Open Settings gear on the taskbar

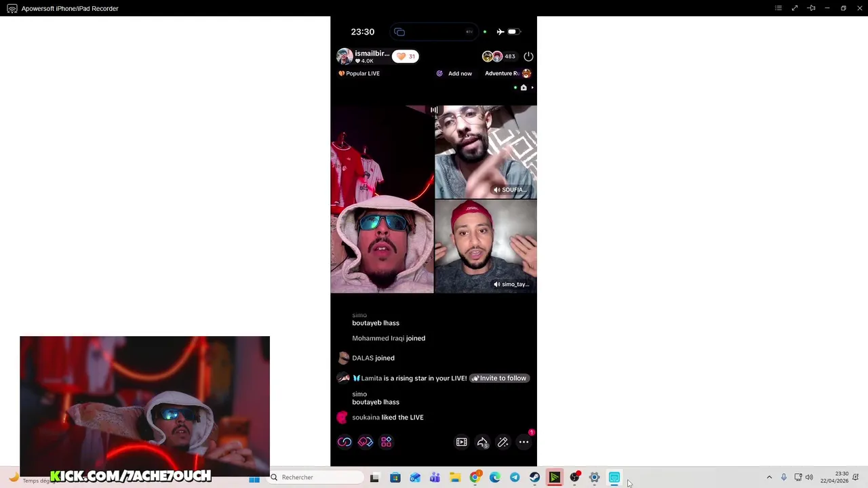click(x=595, y=478)
